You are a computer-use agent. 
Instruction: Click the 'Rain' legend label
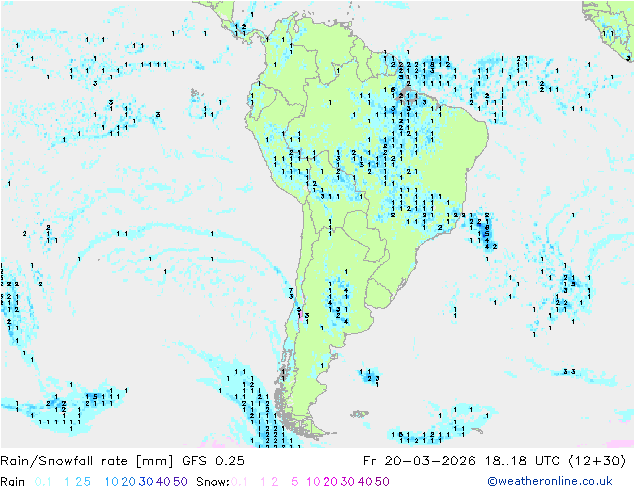tap(13, 482)
